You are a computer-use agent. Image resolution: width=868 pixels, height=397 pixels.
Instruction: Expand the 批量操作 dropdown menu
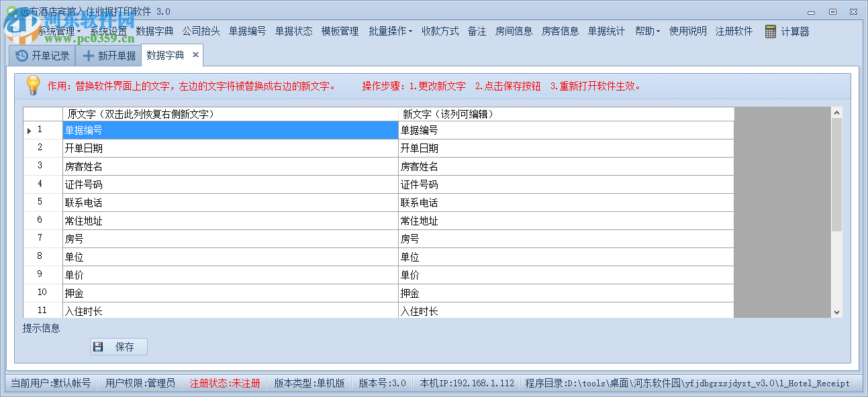click(390, 31)
